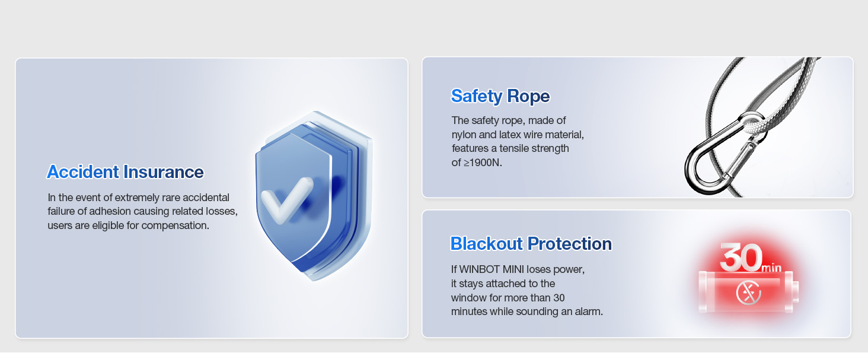Viewport: 868px width, 356px height.
Task: Click the Safety Rope card panel
Action: point(637,127)
